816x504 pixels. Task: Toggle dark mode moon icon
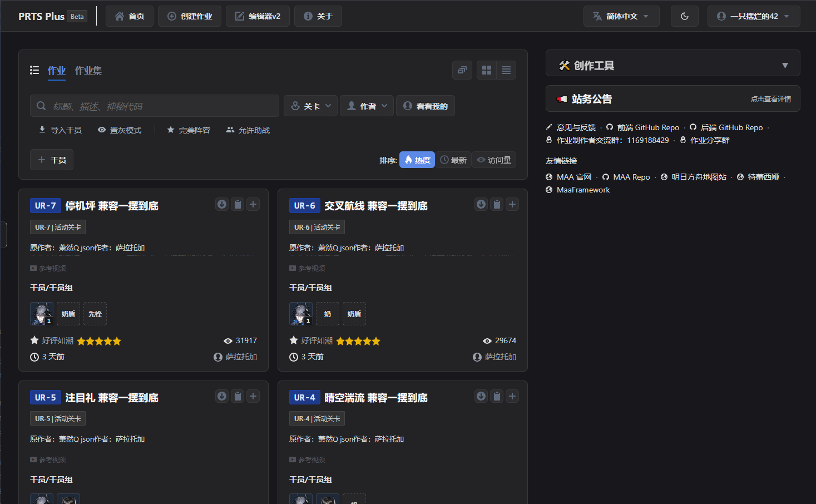pyautogui.click(x=685, y=16)
